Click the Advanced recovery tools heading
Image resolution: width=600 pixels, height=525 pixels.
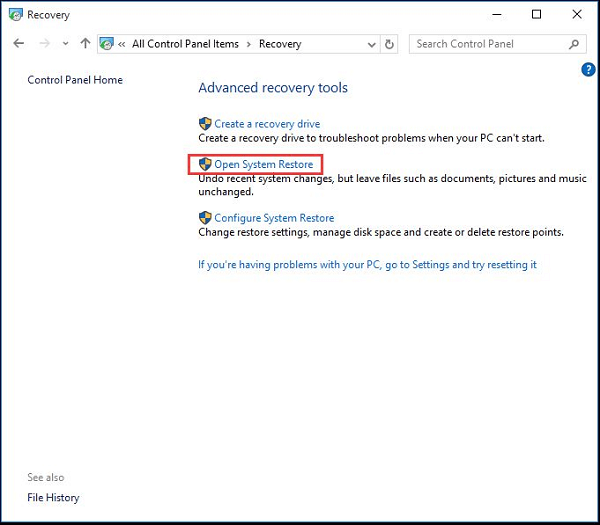click(273, 88)
